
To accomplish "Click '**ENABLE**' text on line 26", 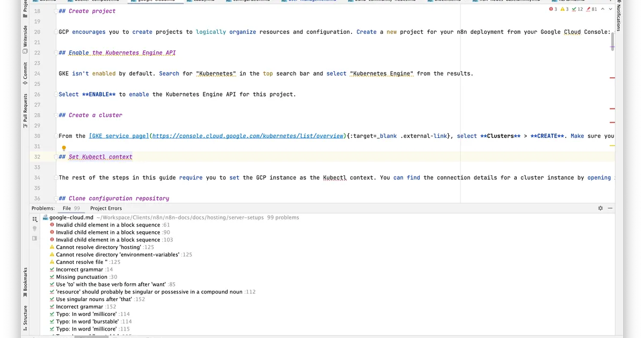I will coord(99,94).
